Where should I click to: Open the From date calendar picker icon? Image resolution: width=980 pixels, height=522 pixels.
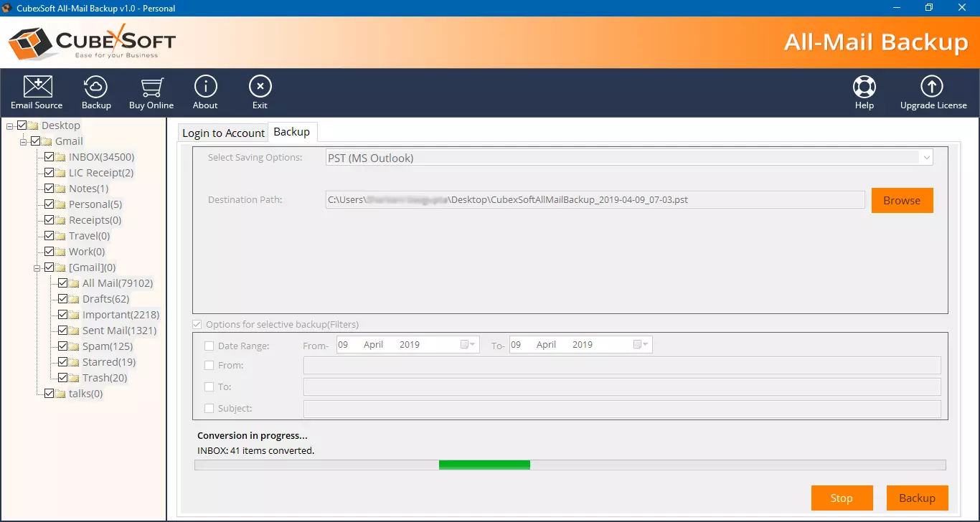pyautogui.click(x=468, y=345)
